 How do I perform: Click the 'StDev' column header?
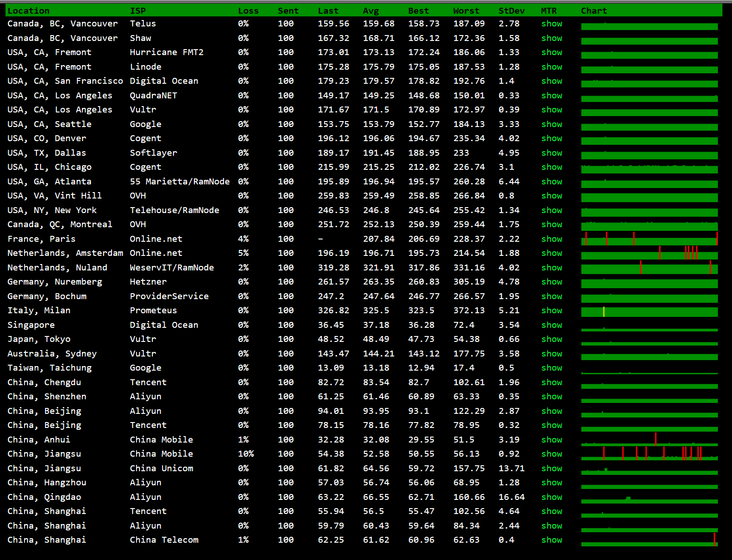pos(512,11)
